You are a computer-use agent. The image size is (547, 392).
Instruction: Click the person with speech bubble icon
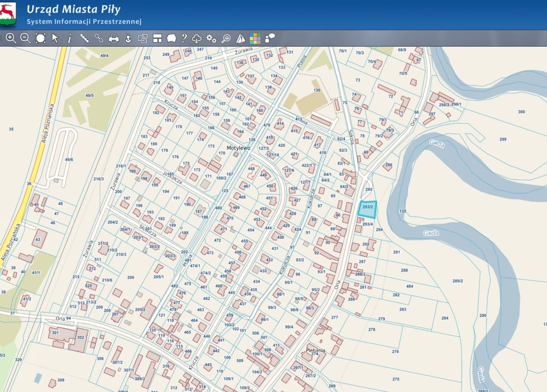[270, 38]
